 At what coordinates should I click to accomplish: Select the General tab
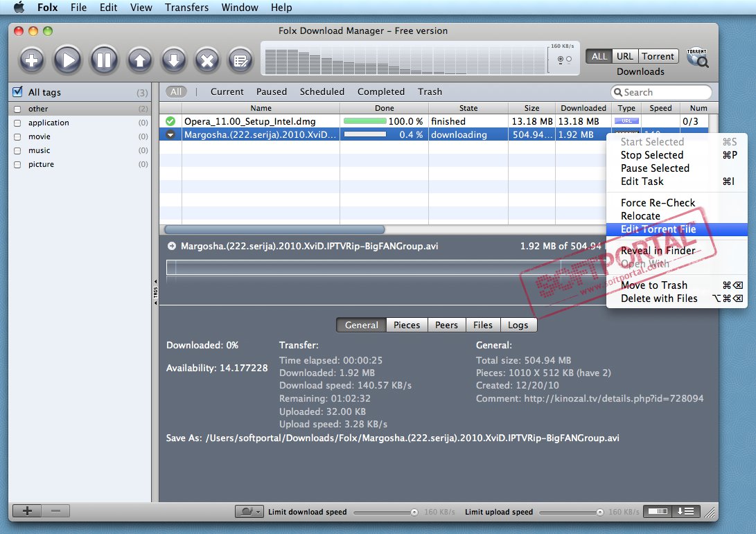[361, 326]
